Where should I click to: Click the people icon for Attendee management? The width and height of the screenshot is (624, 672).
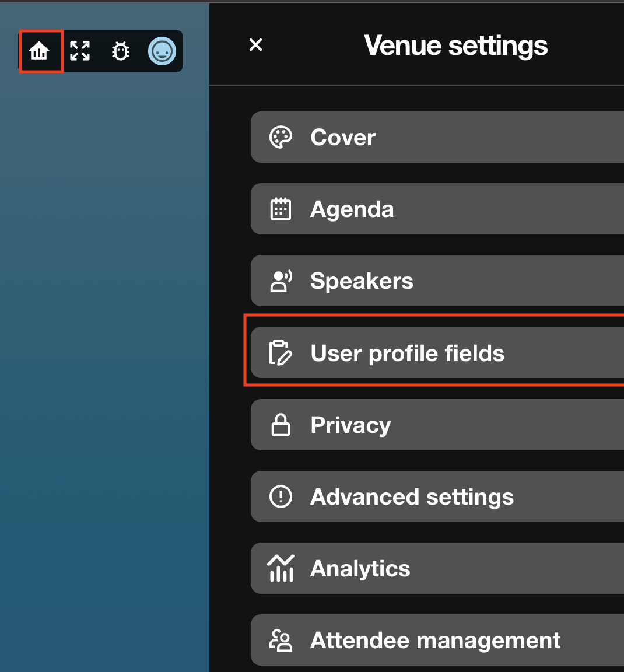[x=281, y=640]
